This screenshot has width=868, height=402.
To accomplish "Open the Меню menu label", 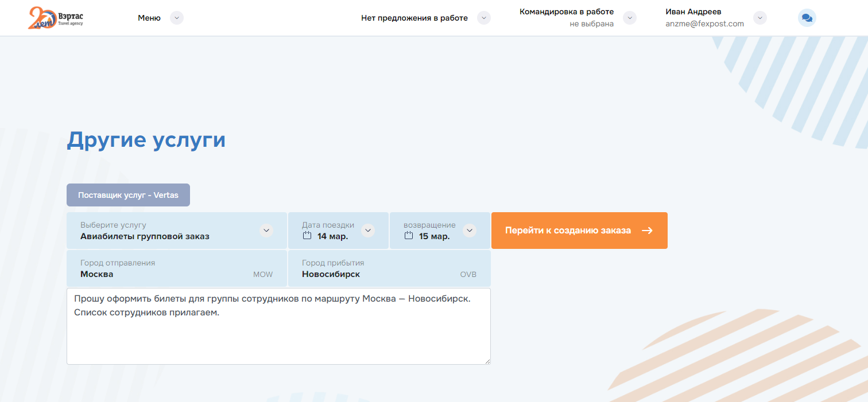I will [x=149, y=18].
